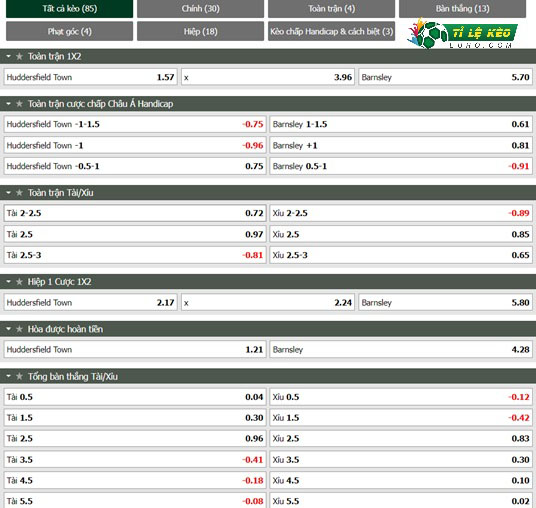Choose Tài 0.5 at 0.04

click(x=135, y=397)
